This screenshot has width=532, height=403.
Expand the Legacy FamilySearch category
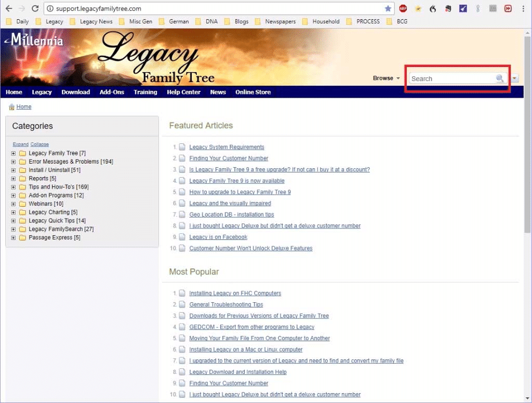pyautogui.click(x=13, y=230)
